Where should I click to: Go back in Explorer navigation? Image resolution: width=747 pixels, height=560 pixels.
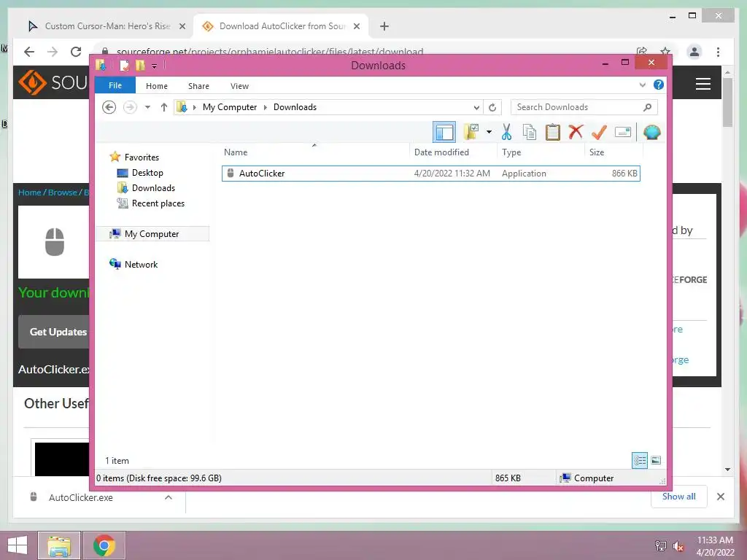click(109, 107)
